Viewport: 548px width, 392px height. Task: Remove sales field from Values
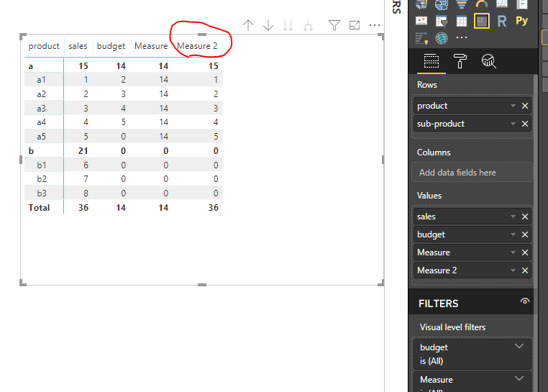pos(525,216)
